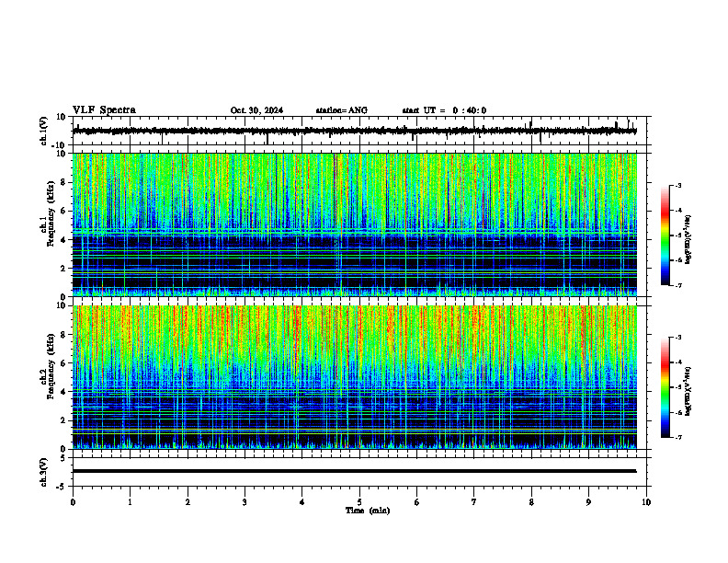728x563 pixels.
Task: Click time axis tick label '1'
Action: click(x=131, y=502)
